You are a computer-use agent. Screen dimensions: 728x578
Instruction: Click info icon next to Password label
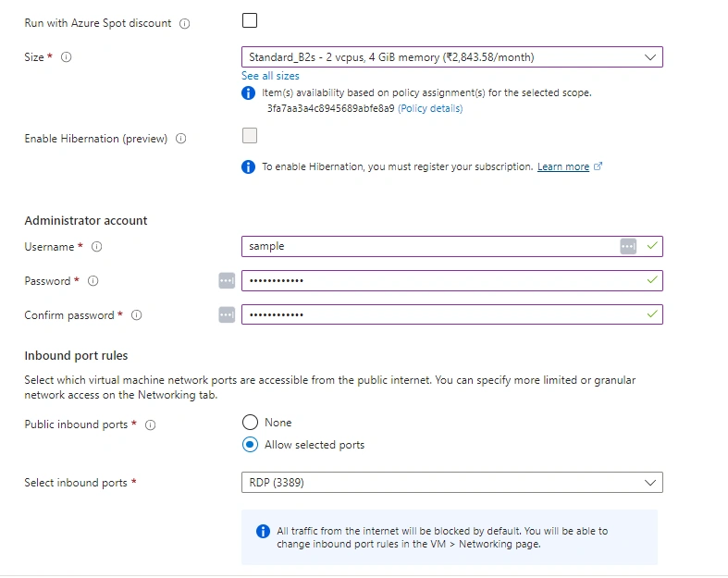coord(93,281)
